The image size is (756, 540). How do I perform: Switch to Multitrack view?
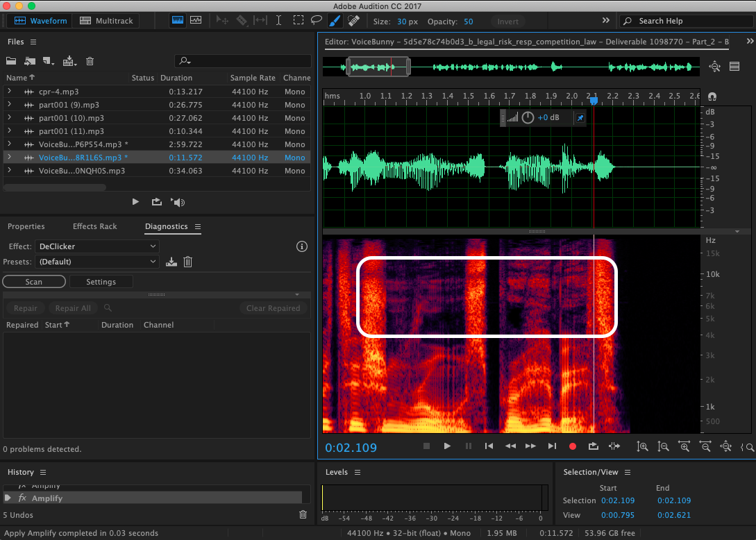click(108, 21)
